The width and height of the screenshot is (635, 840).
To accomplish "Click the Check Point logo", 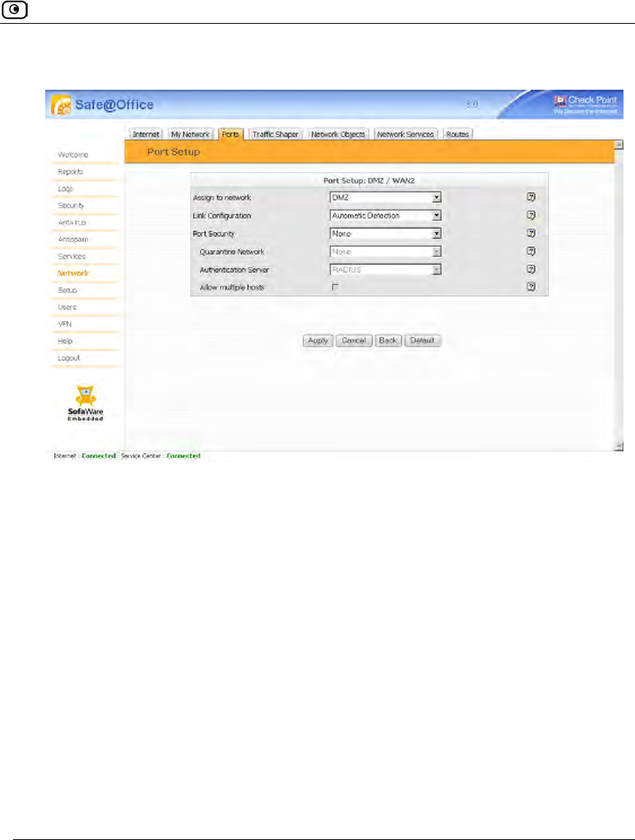I will pyautogui.click(x=585, y=104).
